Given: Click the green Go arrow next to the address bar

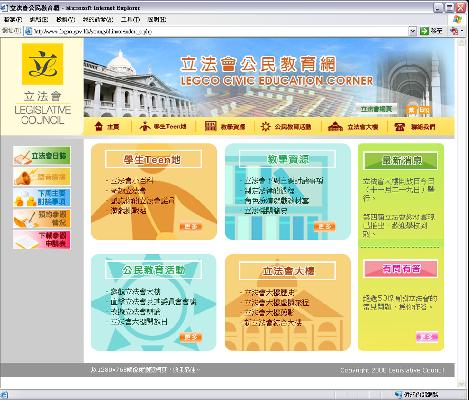Looking at the screenshot, I should (424, 31).
